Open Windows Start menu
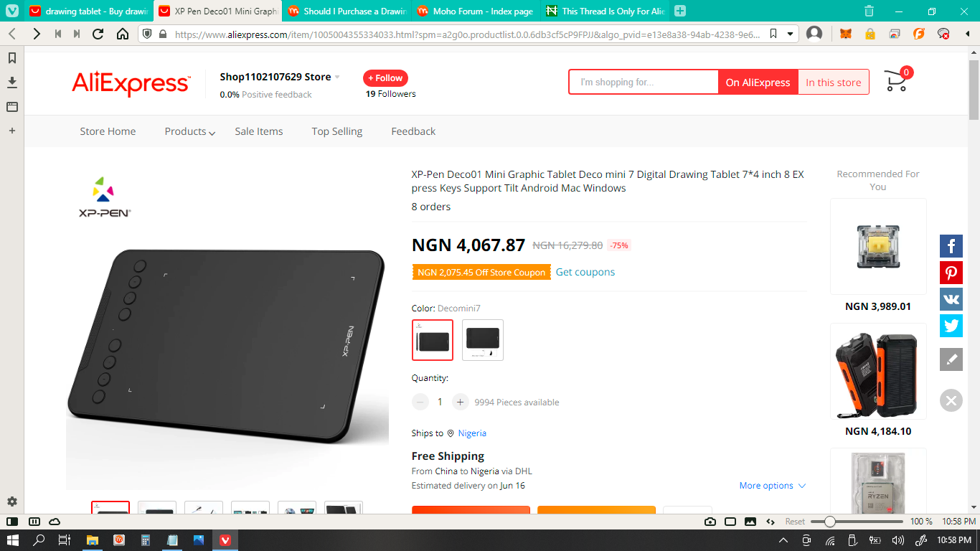This screenshot has width=980, height=551. click(x=12, y=540)
